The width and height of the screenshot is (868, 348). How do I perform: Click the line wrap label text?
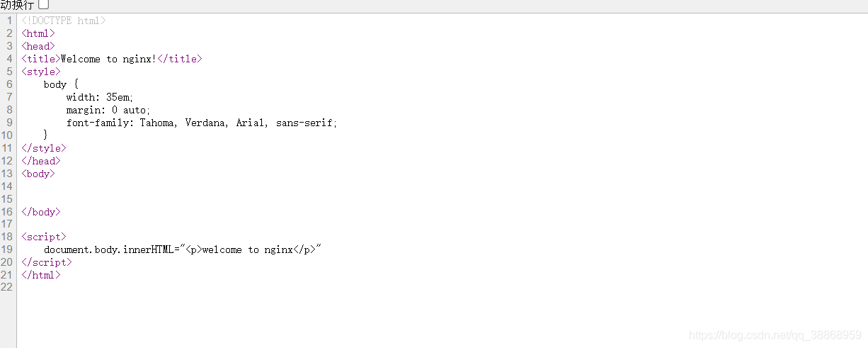pos(17,5)
